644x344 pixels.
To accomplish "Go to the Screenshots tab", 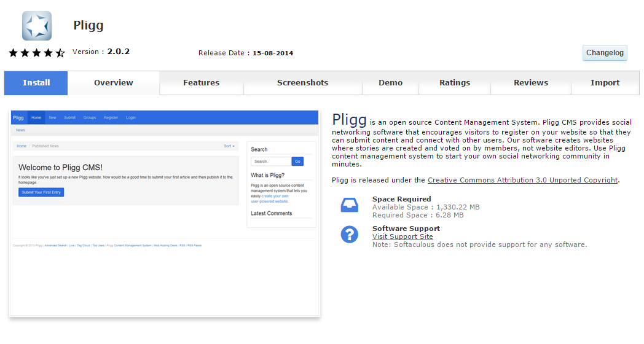I will (x=302, y=83).
